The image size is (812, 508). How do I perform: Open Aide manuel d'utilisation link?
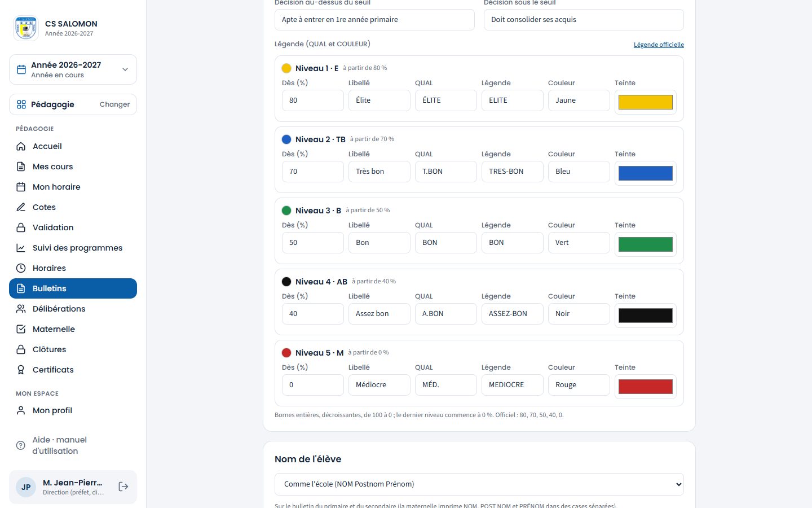[x=73, y=445]
